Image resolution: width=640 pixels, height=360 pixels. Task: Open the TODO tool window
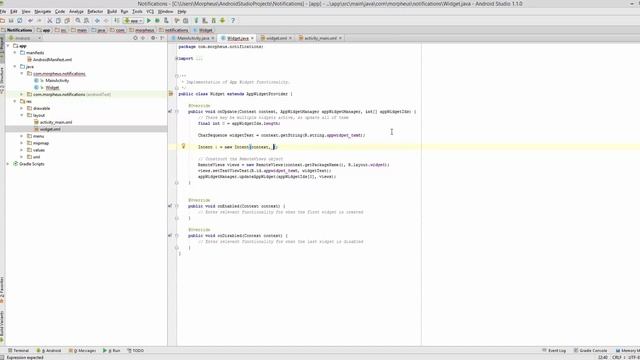136,350
